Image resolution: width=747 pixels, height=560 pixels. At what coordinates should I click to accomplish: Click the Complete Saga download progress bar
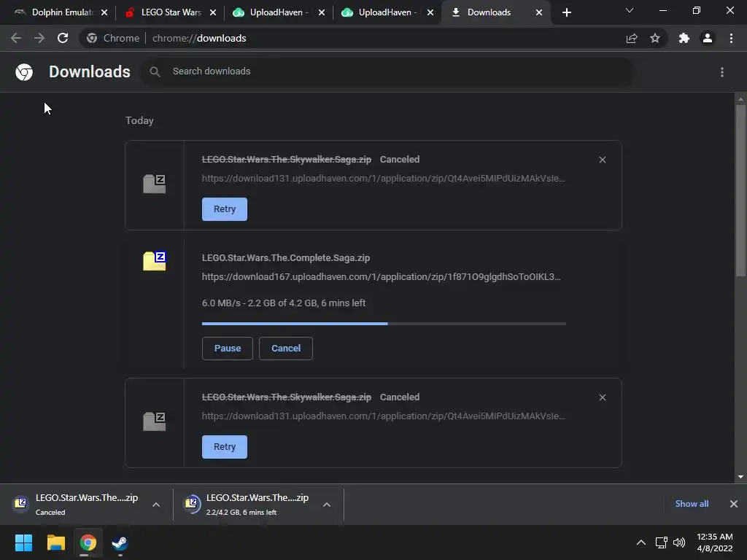(x=384, y=324)
